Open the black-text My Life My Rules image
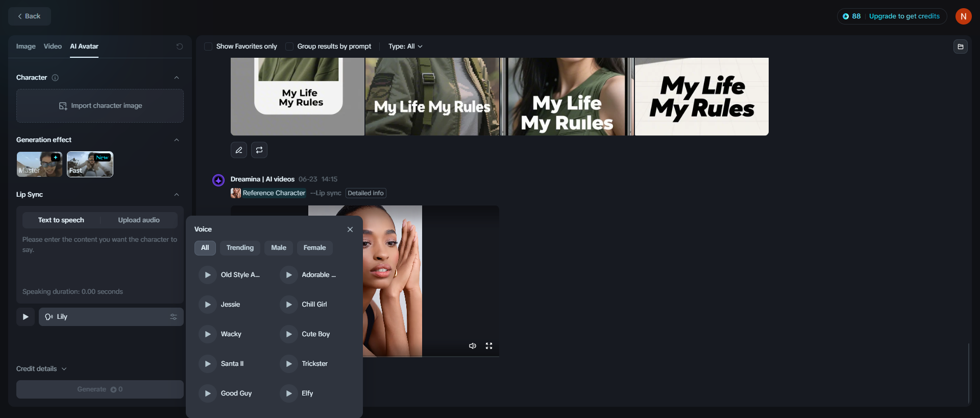 (702, 97)
